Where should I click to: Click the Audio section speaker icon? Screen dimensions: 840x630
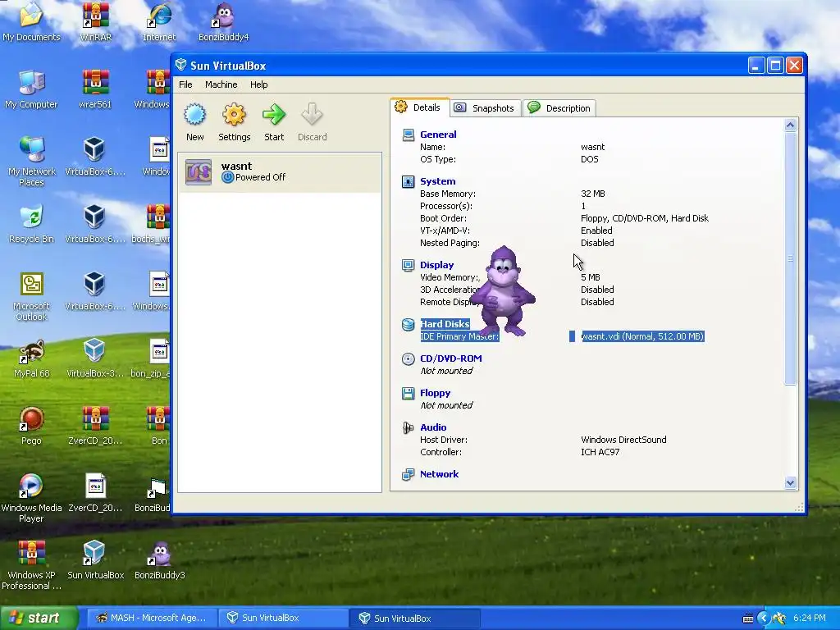point(409,427)
